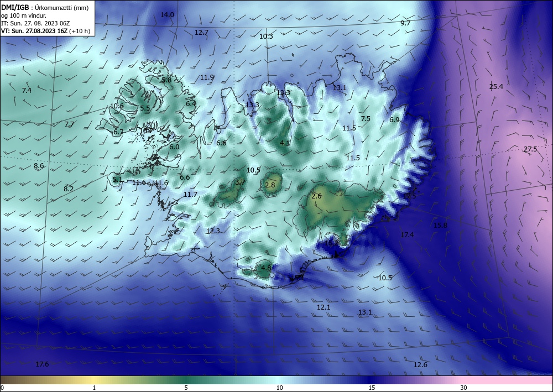Click the 5.8 value in the Westfjords
Viewport: 553px width, 392px height.
tap(166, 80)
